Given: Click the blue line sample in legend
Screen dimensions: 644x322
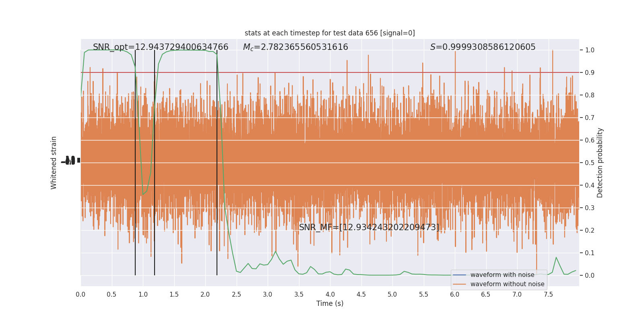Looking at the screenshot, I should 460,275.
